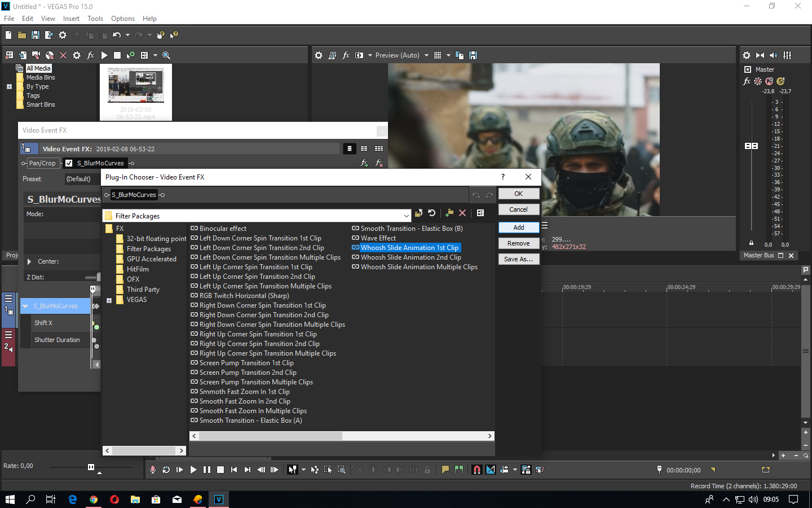812x508 pixels.
Task: Click Record microphone button in transport
Action: click(x=153, y=470)
